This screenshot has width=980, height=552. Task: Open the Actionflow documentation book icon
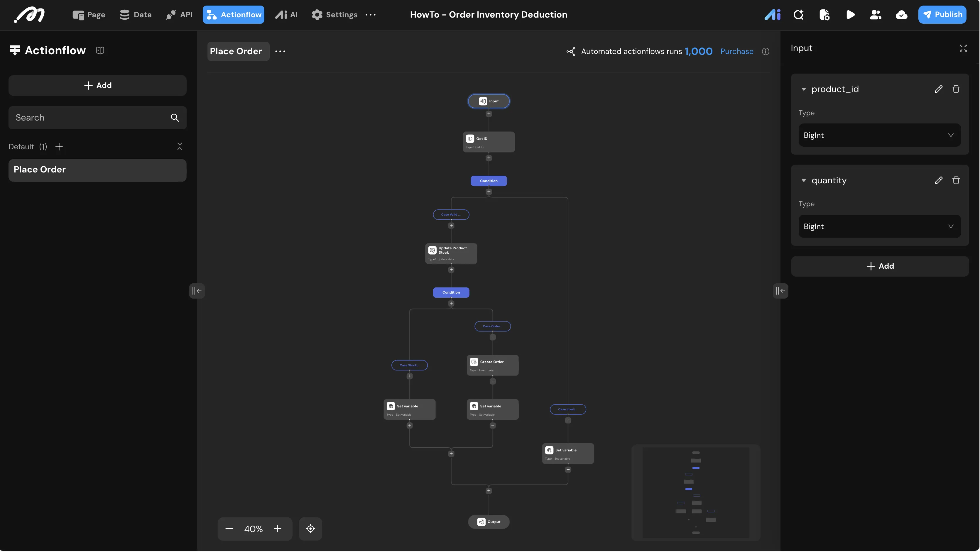point(100,50)
